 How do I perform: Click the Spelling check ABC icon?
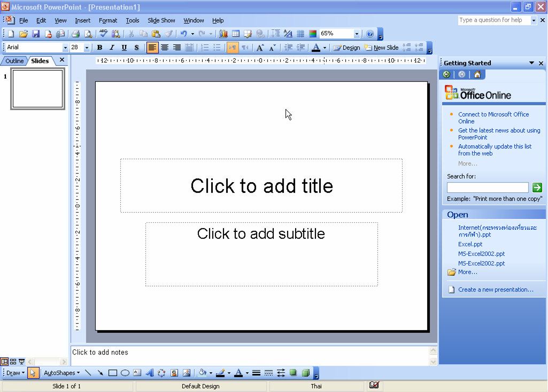pos(103,34)
